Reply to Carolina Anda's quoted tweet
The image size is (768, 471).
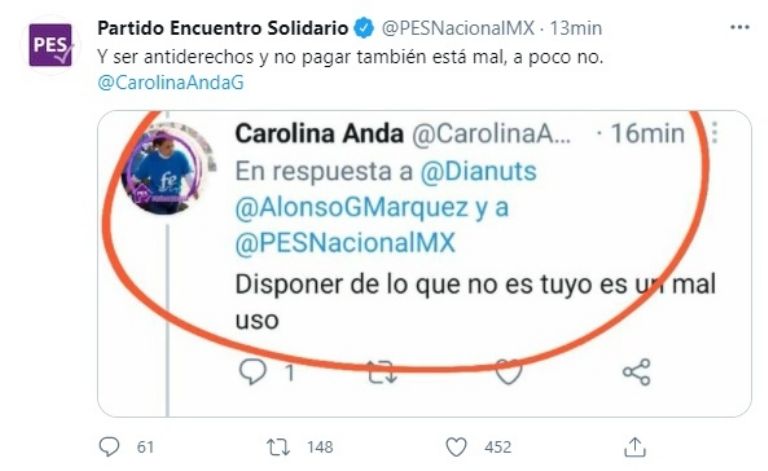click(253, 372)
